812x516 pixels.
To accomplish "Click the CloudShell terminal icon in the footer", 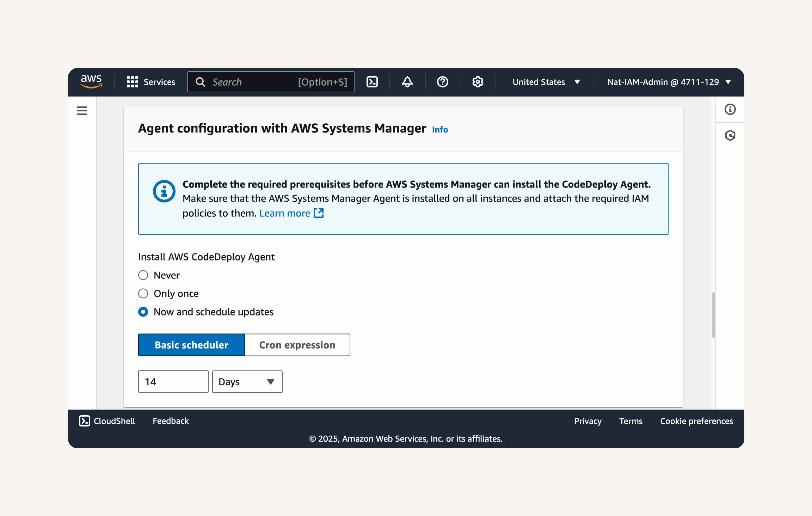I will point(85,421).
